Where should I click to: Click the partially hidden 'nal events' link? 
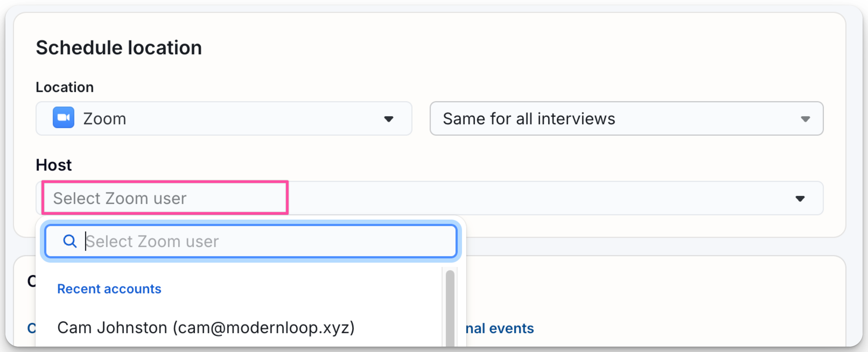[x=500, y=328]
